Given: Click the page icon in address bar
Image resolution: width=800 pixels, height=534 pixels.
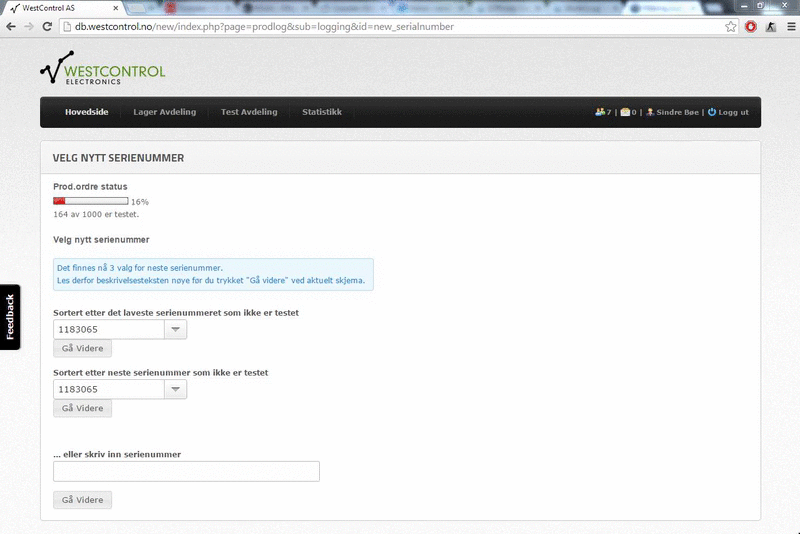Looking at the screenshot, I should pyautogui.click(x=66, y=27).
